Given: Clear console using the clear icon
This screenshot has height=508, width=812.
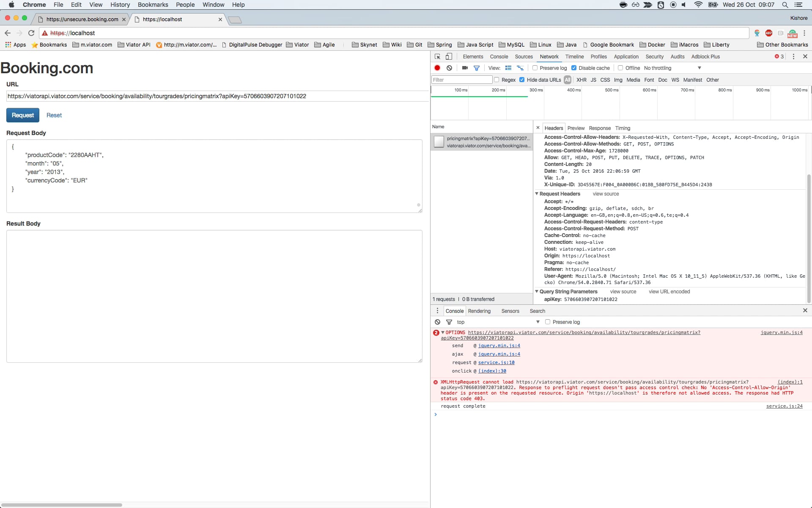Looking at the screenshot, I should point(437,322).
